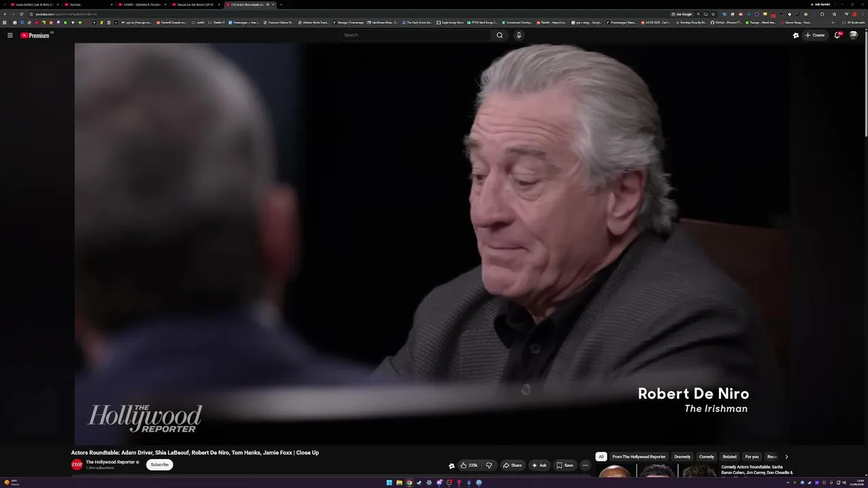Switch to the YouTube browser tab
Image resolution: width=868 pixels, height=488 pixels.
coord(88,5)
